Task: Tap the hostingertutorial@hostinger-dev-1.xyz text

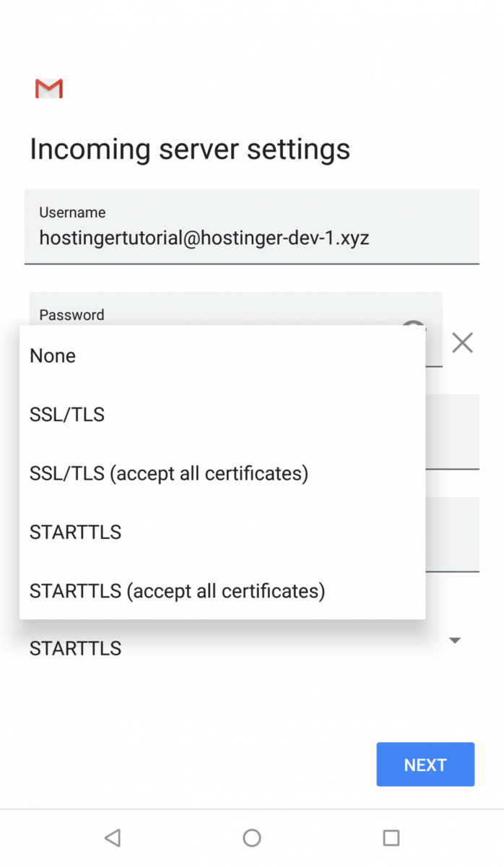Action: pyautogui.click(x=204, y=238)
